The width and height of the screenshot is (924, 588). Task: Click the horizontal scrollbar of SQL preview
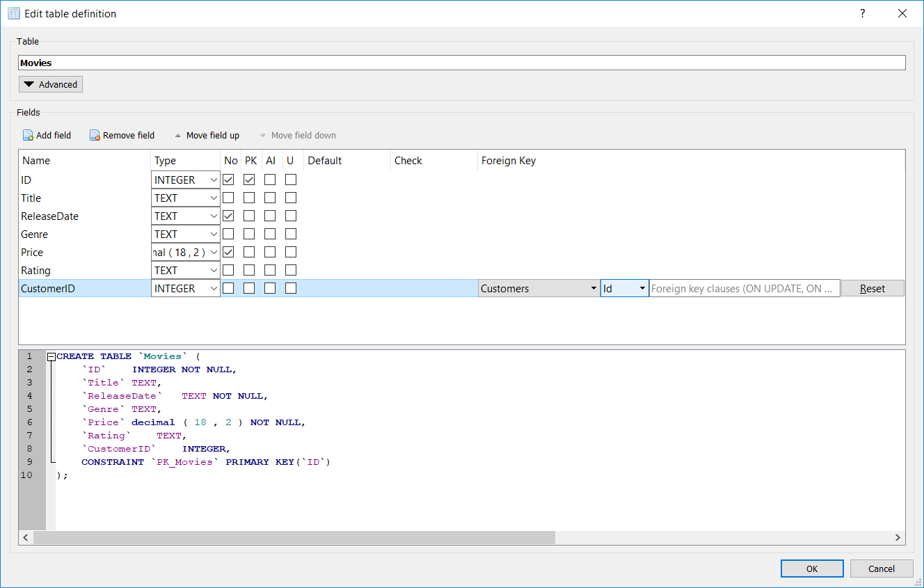[294, 537]
